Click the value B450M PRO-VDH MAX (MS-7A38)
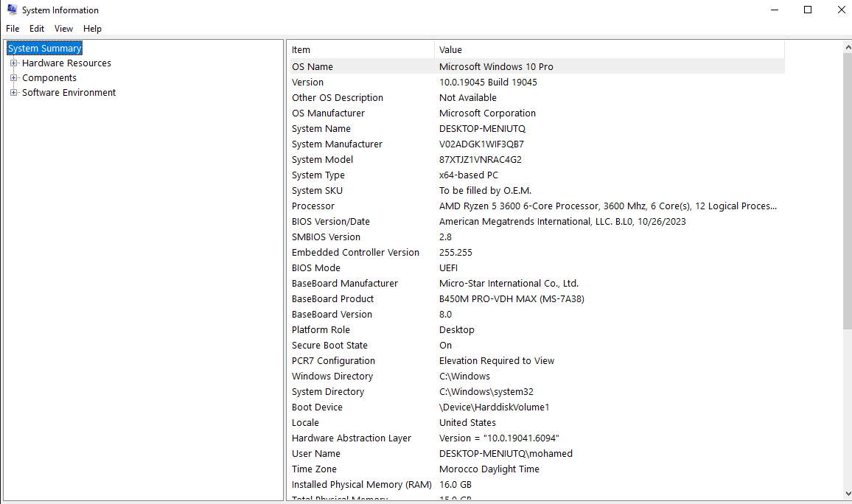 [511, 298]
